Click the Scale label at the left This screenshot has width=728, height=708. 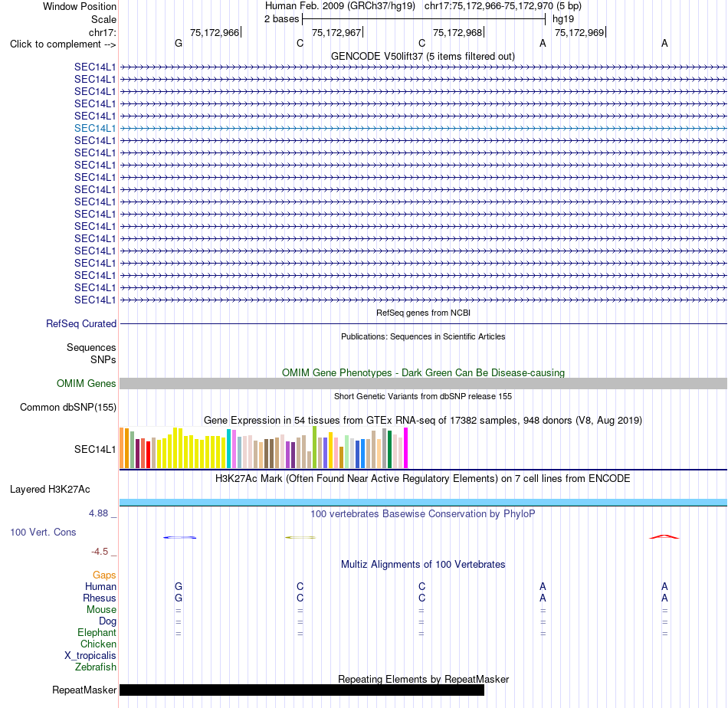coord(103,19)
